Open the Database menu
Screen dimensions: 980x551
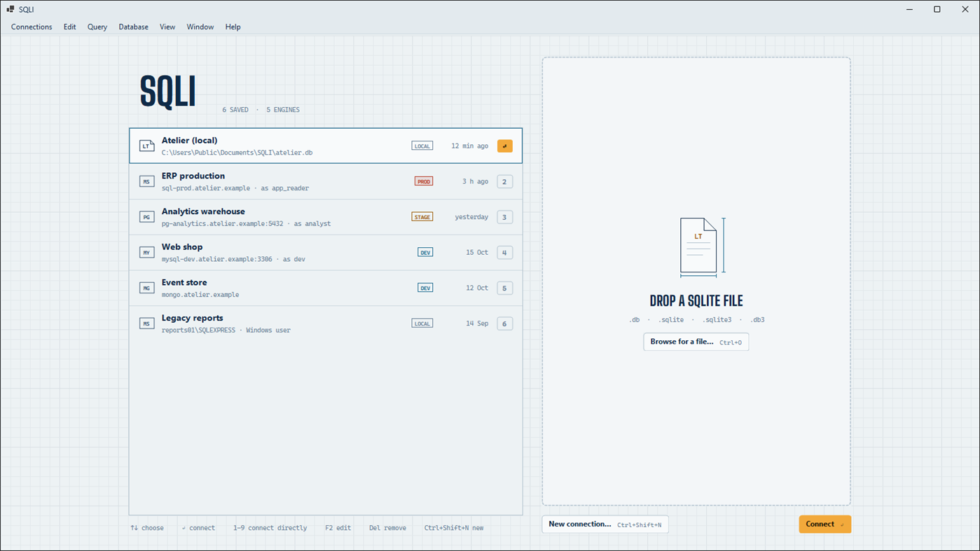point(133,27)
